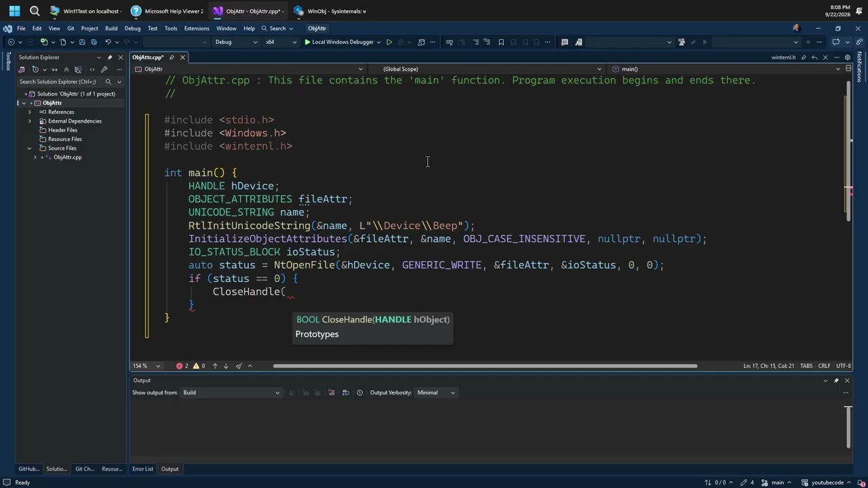Click Solution Explorer Show All Files icon
The height and width of the screenshot is (488, 868).
[x=78, y=69]
